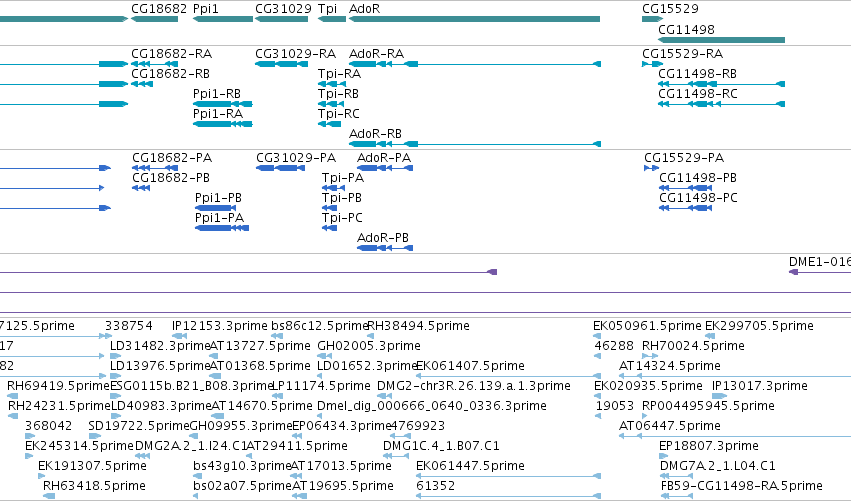Select the Ppi1-RB transcript label

pyautogui.click(x=217, y=93)
